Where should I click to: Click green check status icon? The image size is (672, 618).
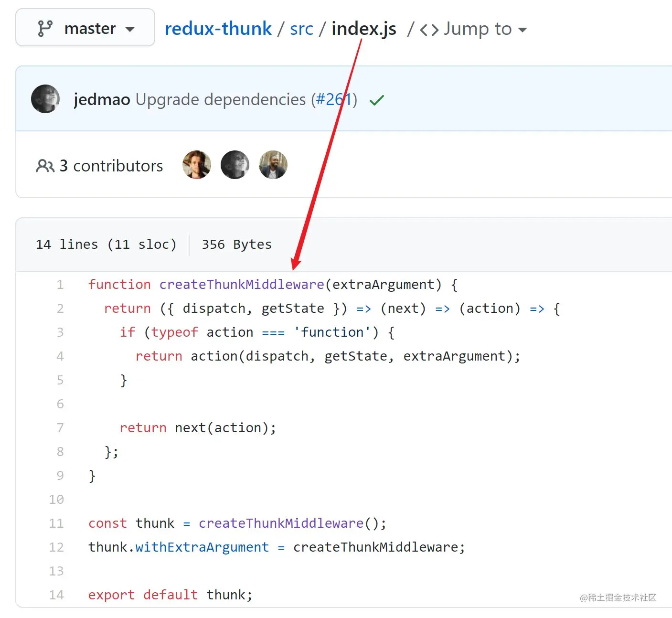coord(377,100)
